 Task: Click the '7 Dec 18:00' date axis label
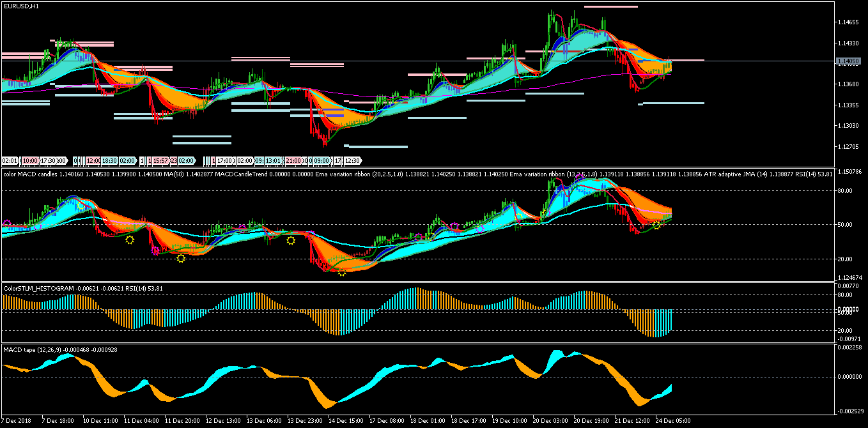click(x=59, y=422)
